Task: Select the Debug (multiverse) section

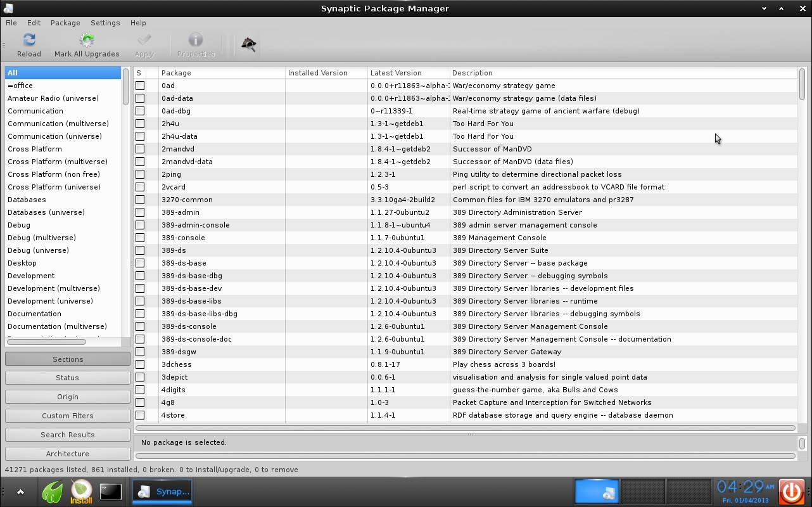Action: pyautogui.click(x=63, y=238)
